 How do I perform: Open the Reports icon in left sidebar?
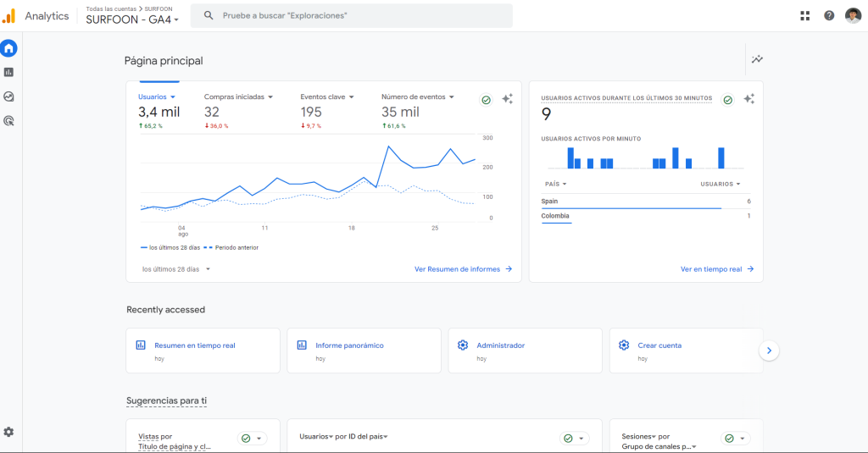(x=8, y=73)
